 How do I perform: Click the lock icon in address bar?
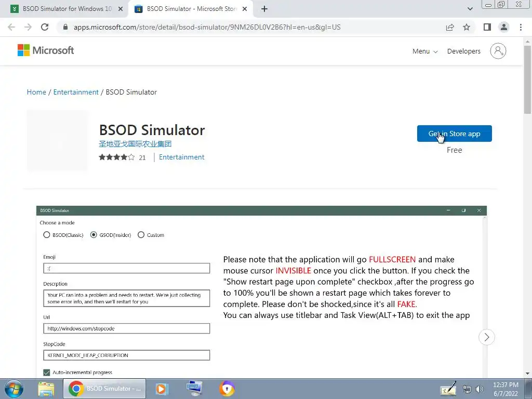[65, 27]
